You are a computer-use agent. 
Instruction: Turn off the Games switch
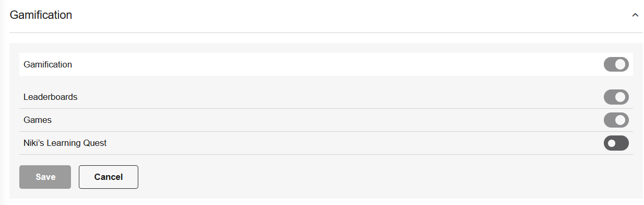[616, 120]
